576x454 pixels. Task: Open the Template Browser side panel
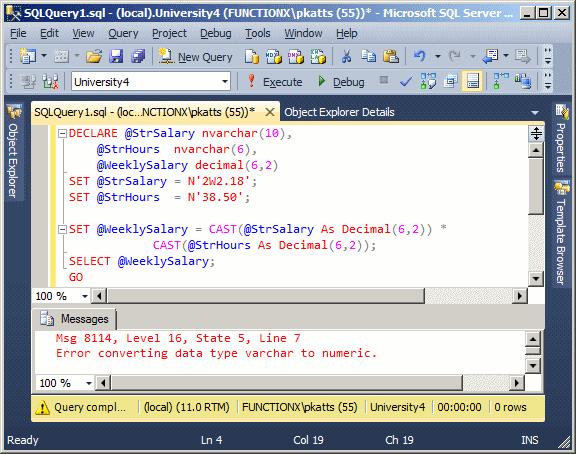560,234
